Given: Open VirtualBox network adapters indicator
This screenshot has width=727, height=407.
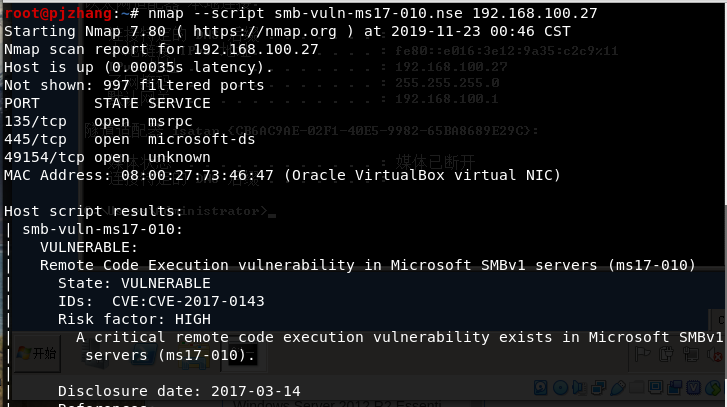Looking at the screenshot, I should coord(599,387).
